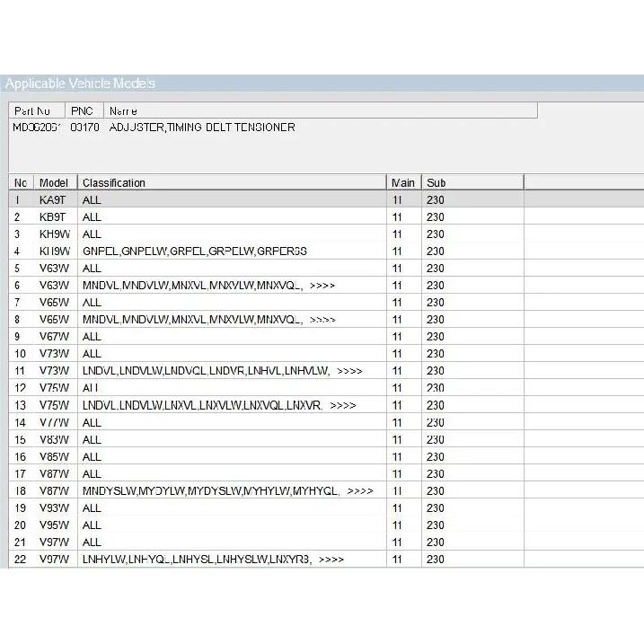Select V65W model in row 7

54,303
